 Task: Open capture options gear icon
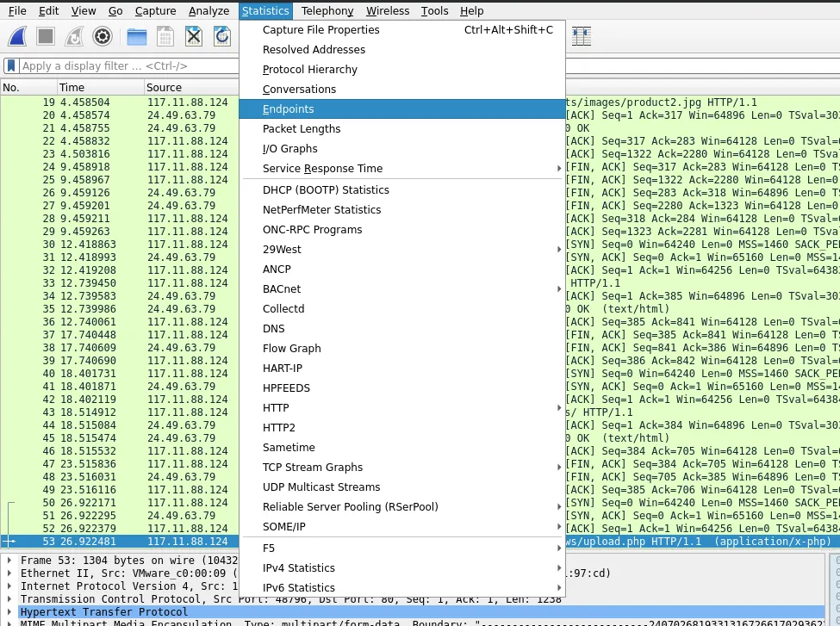pos(103,36)
